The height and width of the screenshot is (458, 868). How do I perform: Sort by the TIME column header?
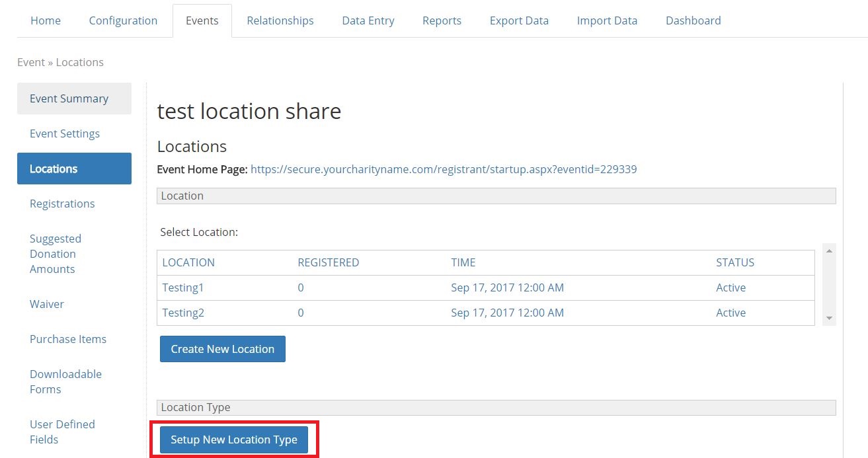463,262
